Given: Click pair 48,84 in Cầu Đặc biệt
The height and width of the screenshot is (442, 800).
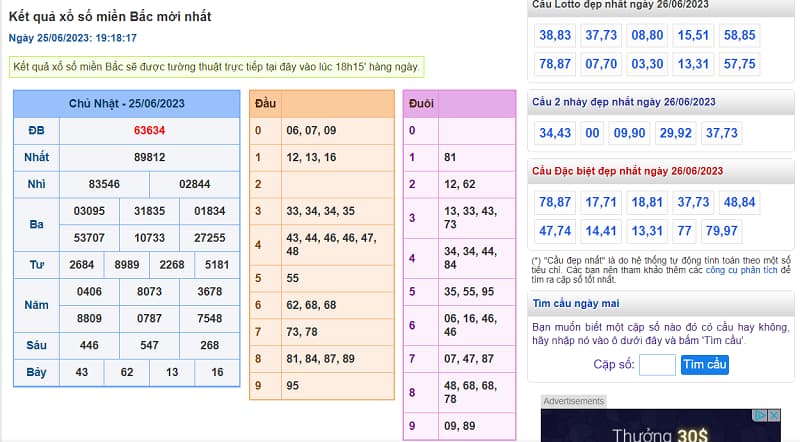Looking at the screenshot, I should [739, 202].
